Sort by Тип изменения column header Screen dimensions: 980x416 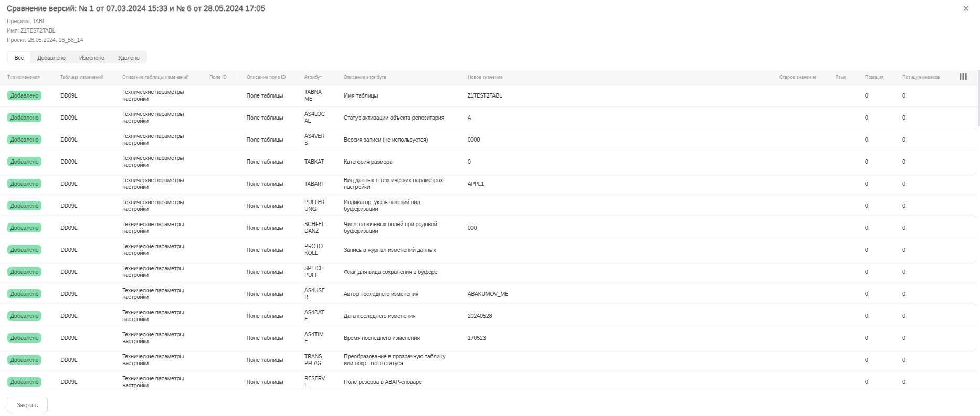click(x=24, y=77)
